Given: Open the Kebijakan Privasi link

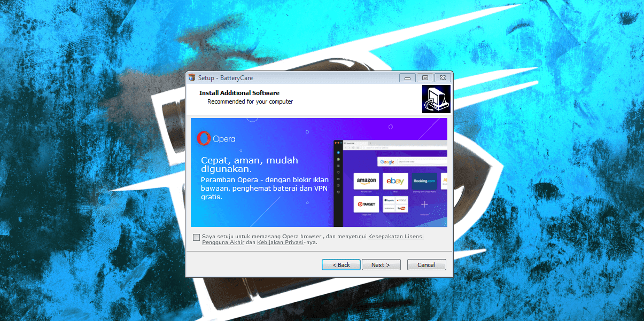Looking at the screenshot, I should (x=280, y=242).
